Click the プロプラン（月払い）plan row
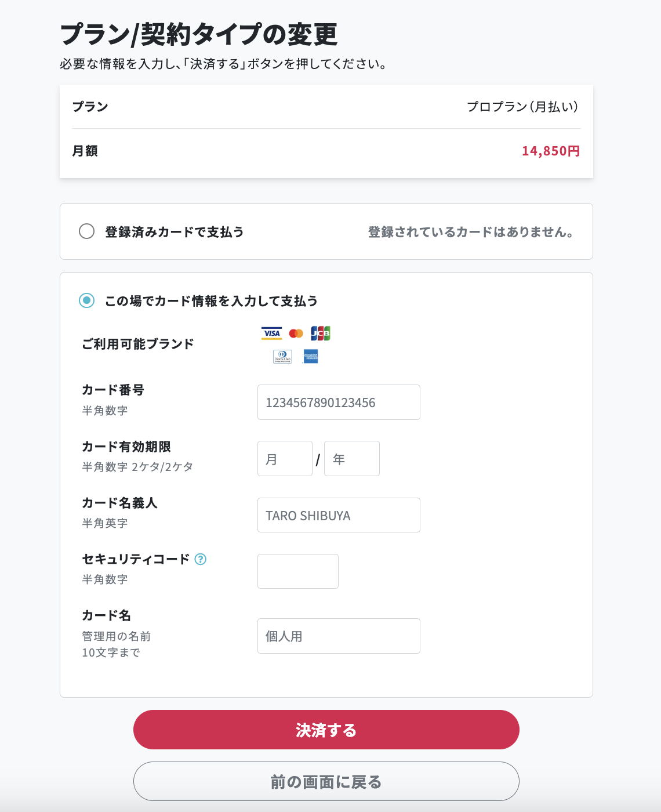The height and width of the screenshot is (812, 661). [x=522, y=106]
